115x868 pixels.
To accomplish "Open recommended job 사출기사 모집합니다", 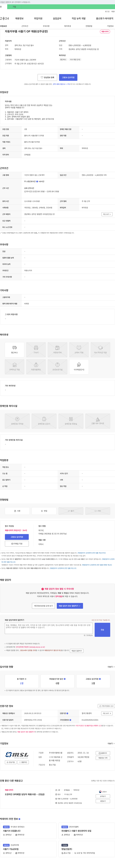I will tap(12, 831).
